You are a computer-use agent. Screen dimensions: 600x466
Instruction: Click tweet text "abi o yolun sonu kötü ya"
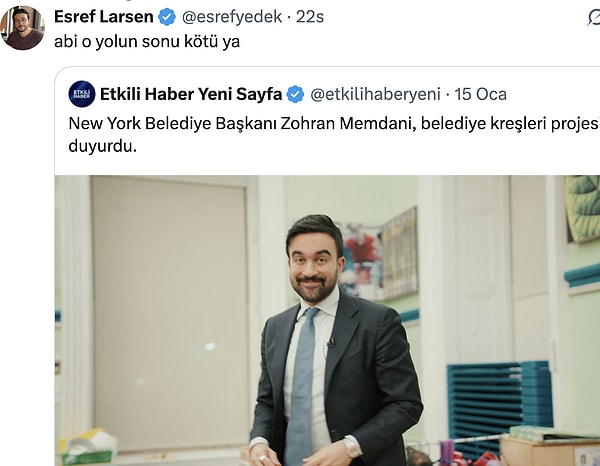coord(147,41)
